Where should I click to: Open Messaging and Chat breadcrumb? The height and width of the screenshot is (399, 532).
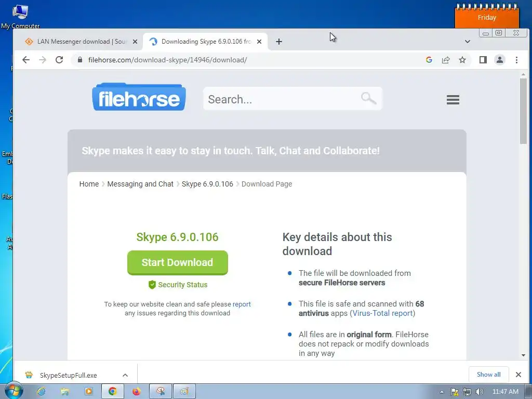[x=140, y=184]
